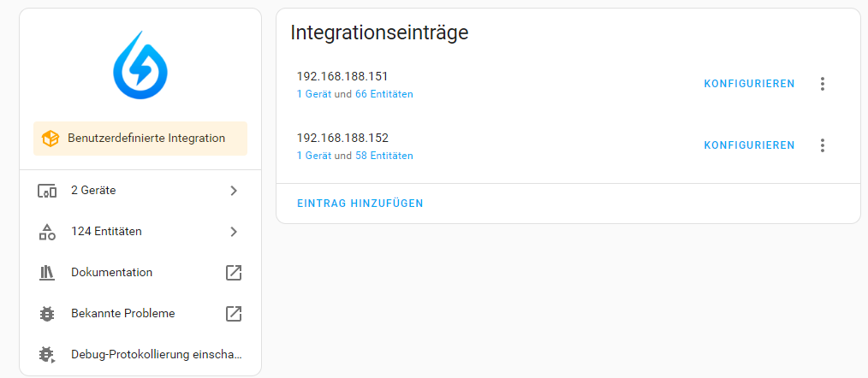The height and width of the screenshot is (378, 868).
Task: Configure the 192.168.188.152 entry via KONFIGURIEREN
Action: (x=749, y=145)
